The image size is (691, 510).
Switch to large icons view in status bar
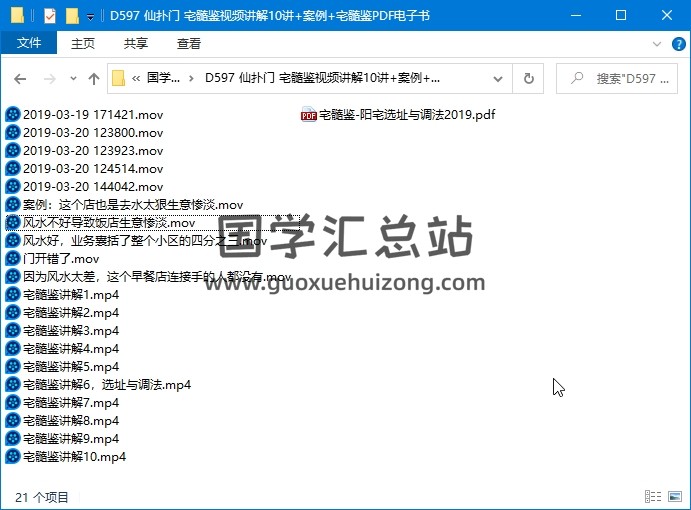pos(674,496)
